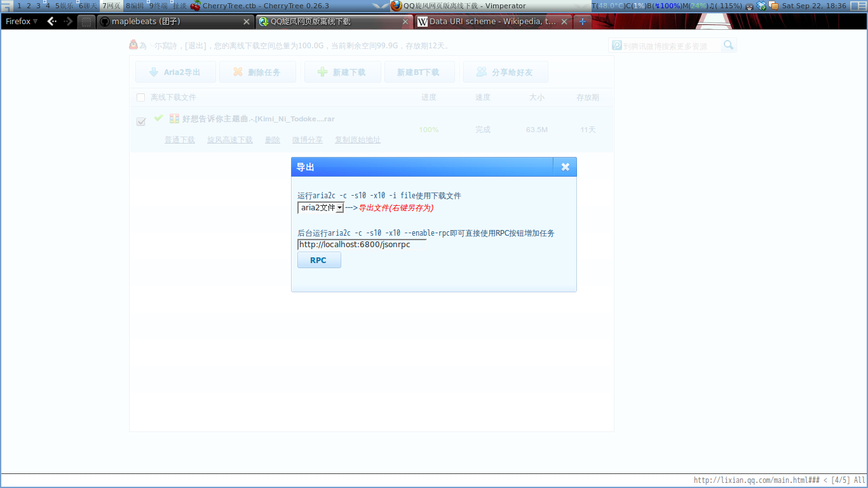Click the awesome WM launcher icon at the top-left corner
Screen dimensions: 868x488
(x=6, y=6)
